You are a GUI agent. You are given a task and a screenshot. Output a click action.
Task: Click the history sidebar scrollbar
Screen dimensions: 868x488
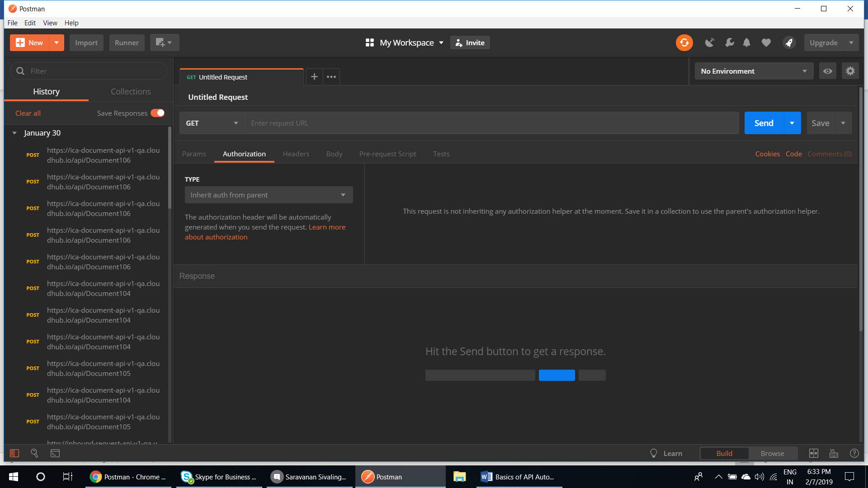[170, 167]
